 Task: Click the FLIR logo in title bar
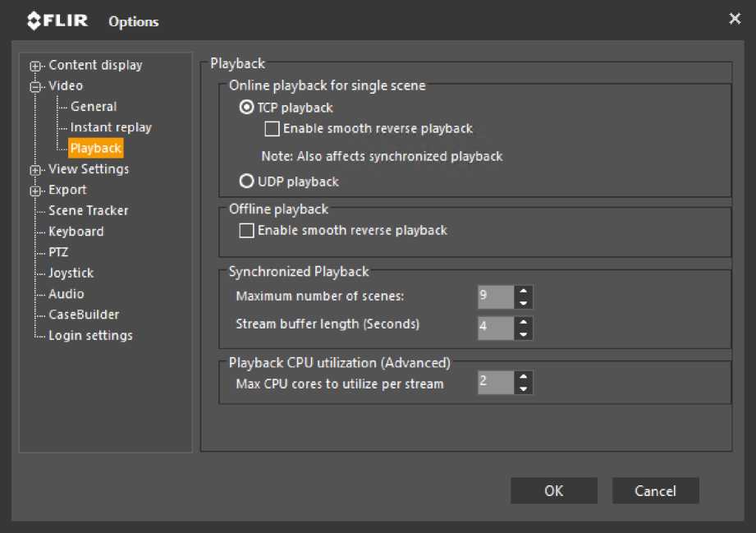tap(57, 21)
